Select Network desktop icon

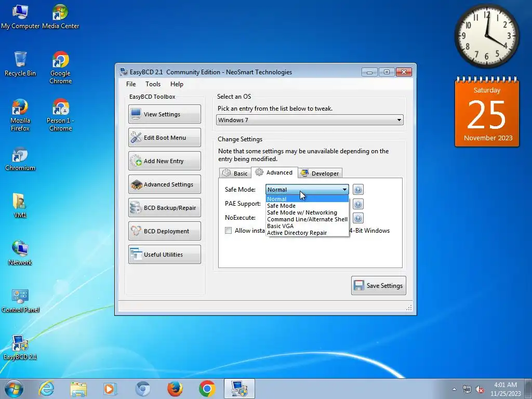20,253
